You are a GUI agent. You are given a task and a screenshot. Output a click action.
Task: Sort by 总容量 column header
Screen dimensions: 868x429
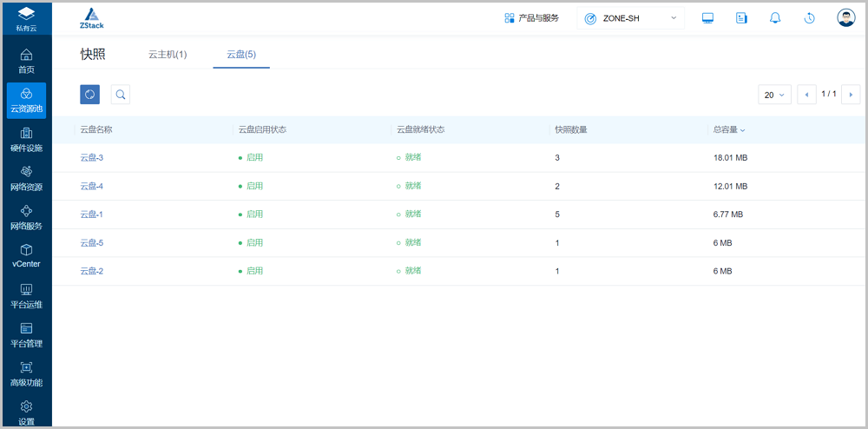click(729, 130)
